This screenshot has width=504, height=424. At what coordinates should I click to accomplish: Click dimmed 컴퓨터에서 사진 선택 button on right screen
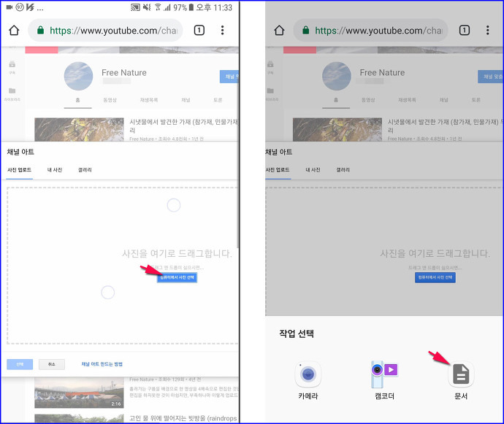435,277
